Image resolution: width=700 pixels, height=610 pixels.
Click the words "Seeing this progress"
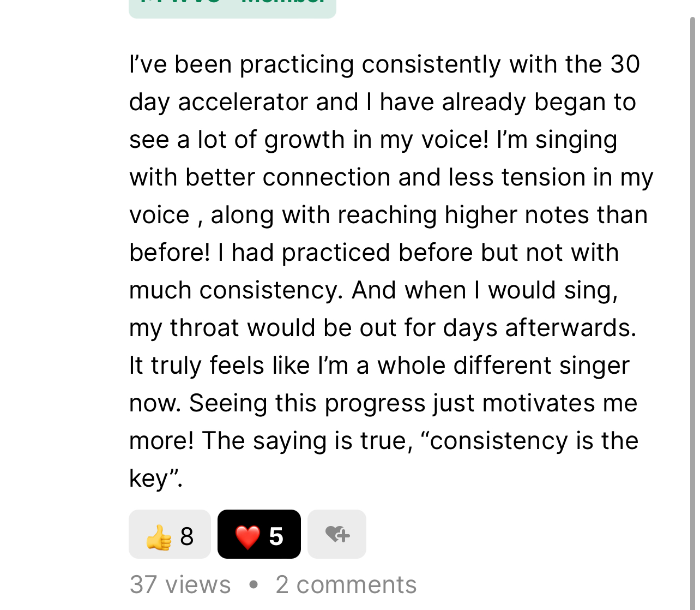point(307,404)
